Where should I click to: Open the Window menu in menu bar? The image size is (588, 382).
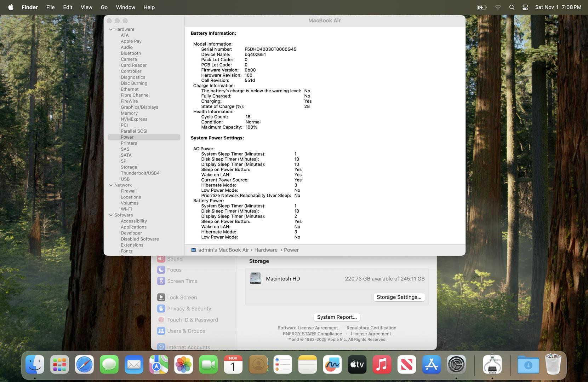[125, 7]
